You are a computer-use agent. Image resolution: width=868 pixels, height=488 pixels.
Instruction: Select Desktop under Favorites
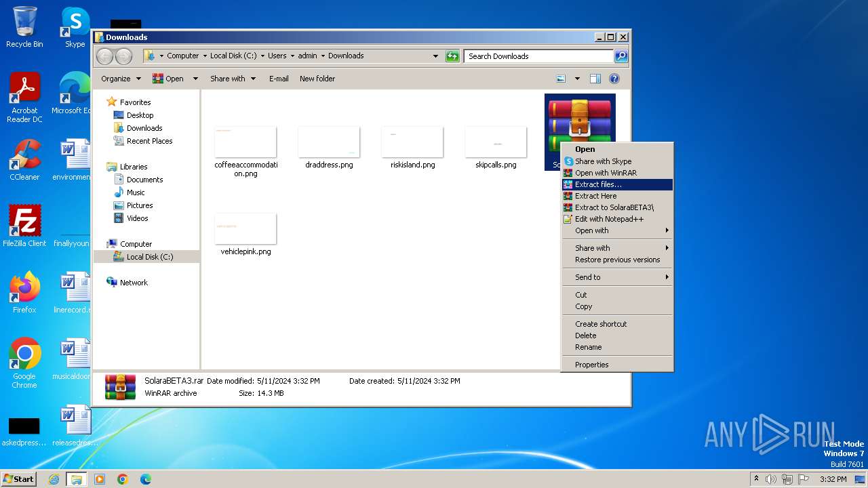(x=140, y=115)
